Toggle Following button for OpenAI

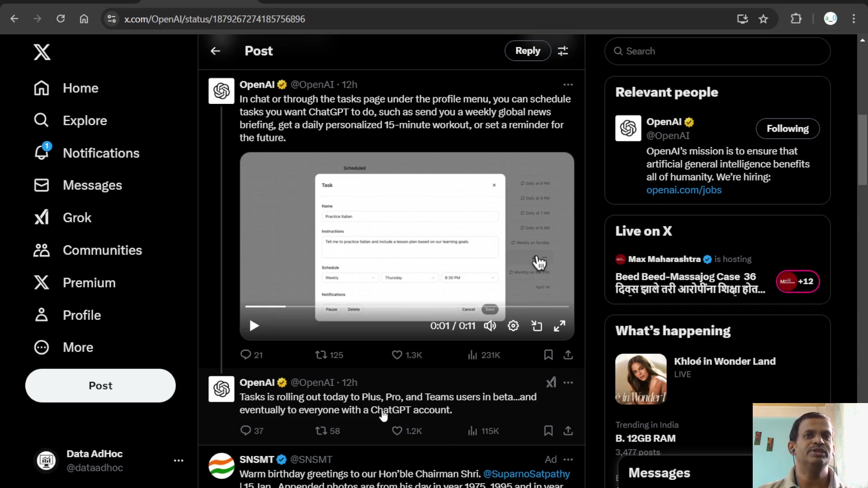[788, 129]
